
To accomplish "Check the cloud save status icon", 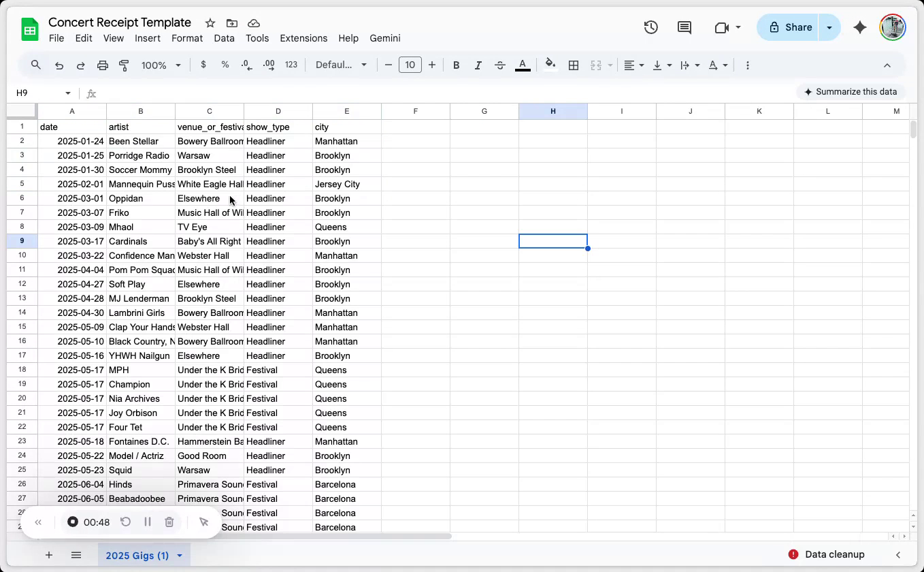I will (254, 23).
